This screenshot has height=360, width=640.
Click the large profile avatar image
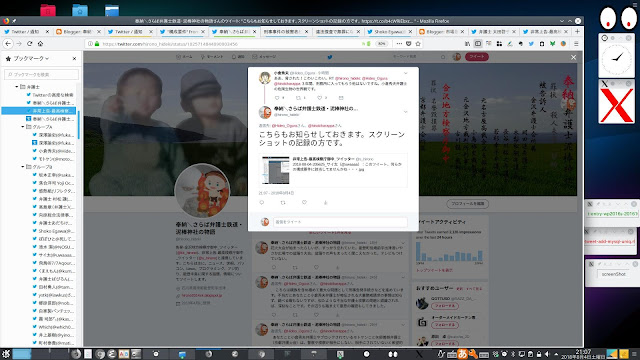202,191
